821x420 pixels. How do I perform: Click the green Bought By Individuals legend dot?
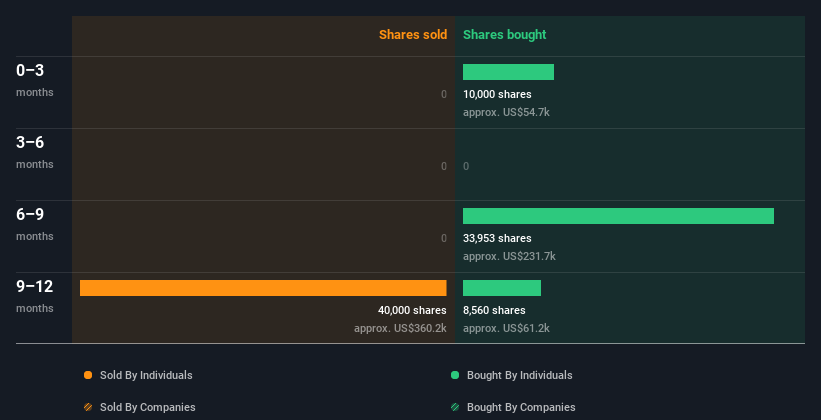pyautogui.click(x=455, y=375)
